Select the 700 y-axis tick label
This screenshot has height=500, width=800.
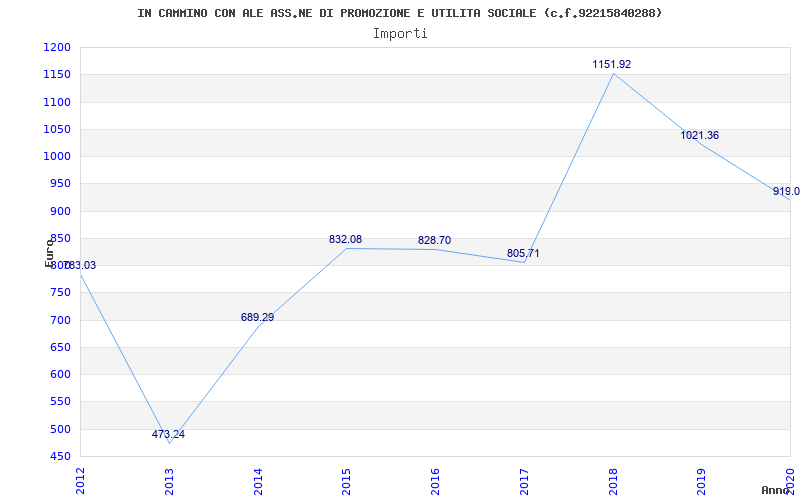[60, 320]
